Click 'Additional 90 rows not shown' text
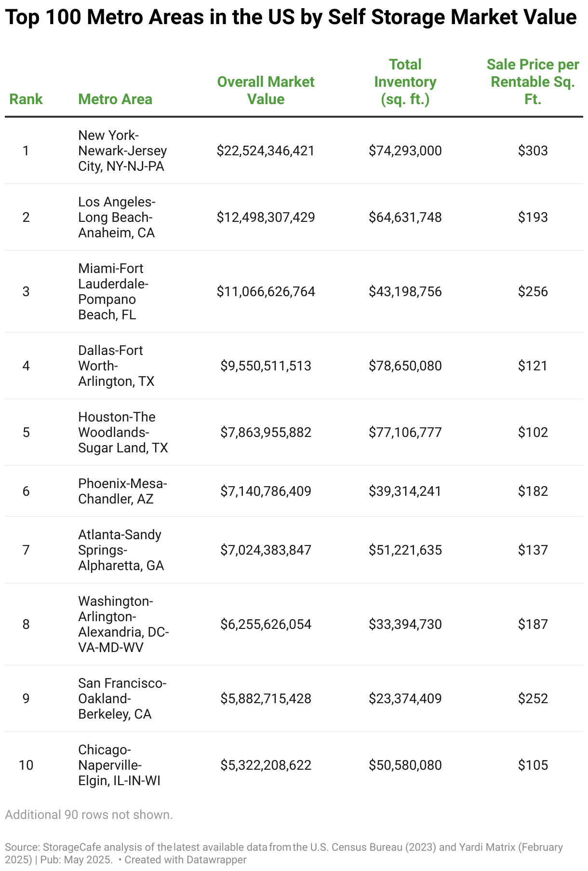Viewport: 588px width, 871px height. pos(89,815)
